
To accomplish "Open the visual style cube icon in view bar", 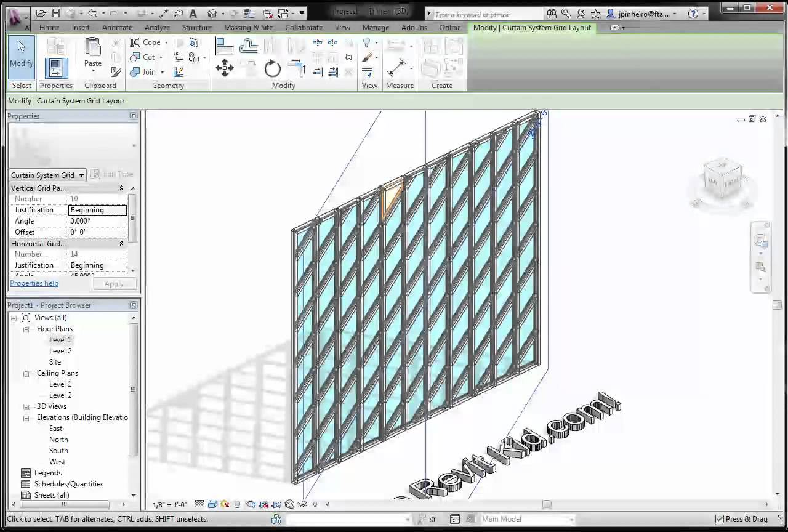I will 212,504.
